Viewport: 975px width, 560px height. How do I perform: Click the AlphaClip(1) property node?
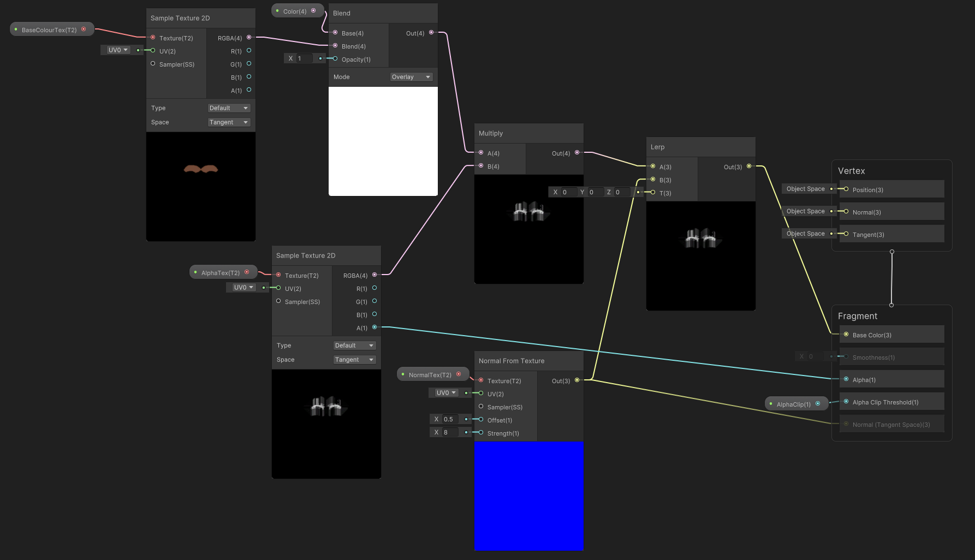point(796,404)
